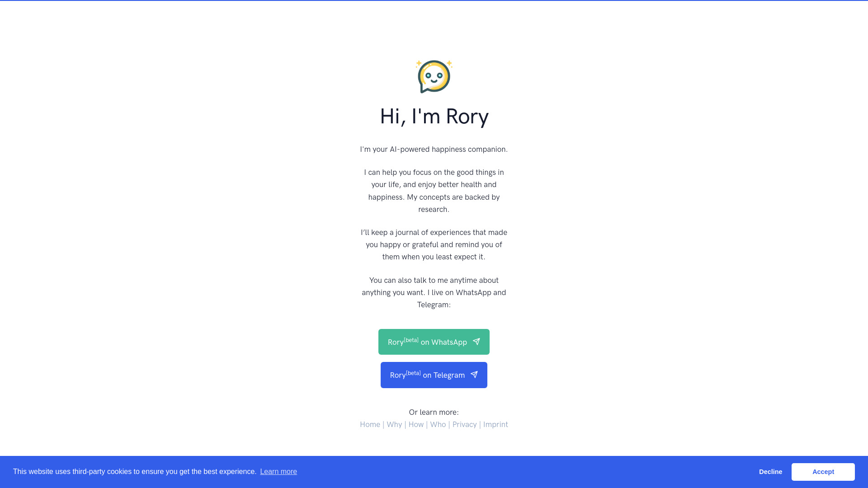Click the Learn more cookie info icon
The height and width of the screenshot is (488, 868).
pos(278,472)
